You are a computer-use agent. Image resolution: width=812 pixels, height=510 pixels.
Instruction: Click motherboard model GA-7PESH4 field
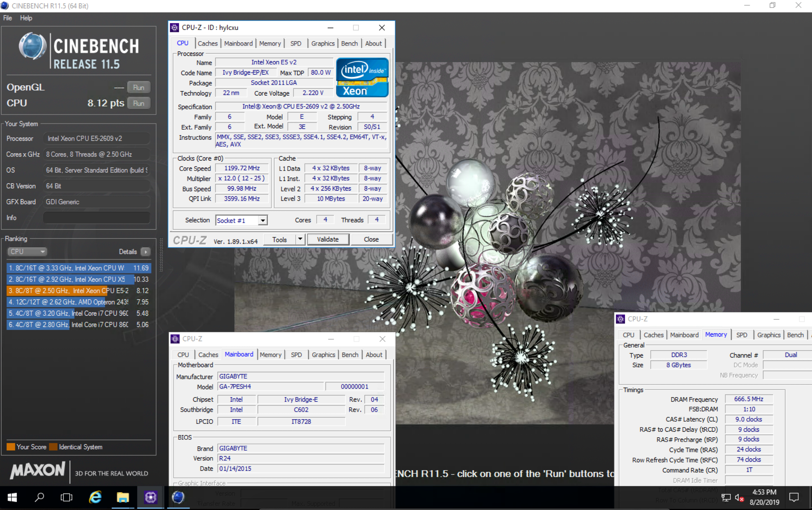click(x=271, y=387)
